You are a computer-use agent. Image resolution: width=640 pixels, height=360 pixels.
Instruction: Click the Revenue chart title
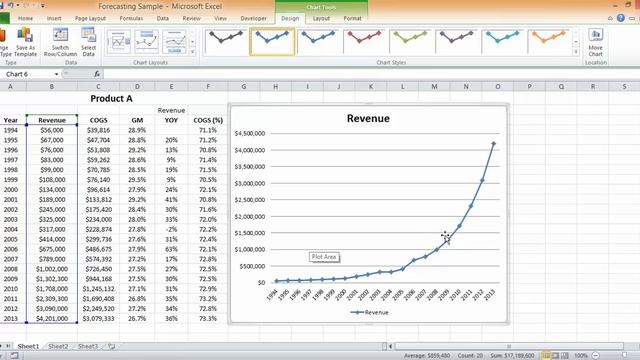[x=368, y=118]
